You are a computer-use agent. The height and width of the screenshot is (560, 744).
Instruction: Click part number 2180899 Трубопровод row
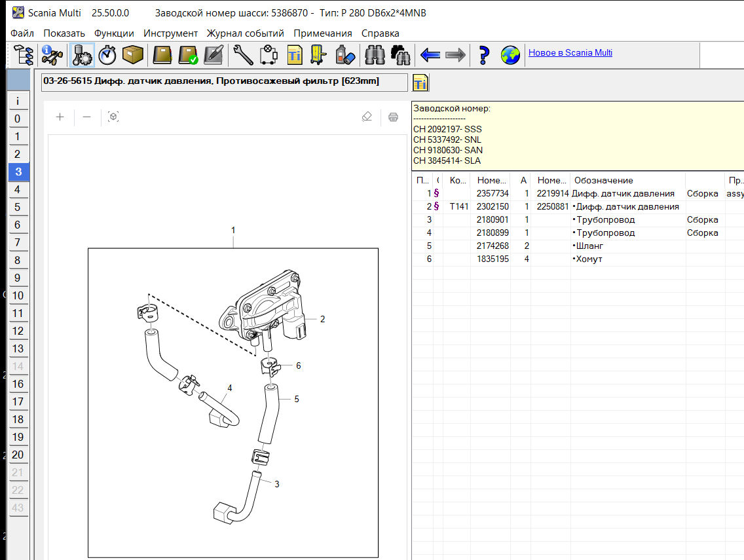578,233
